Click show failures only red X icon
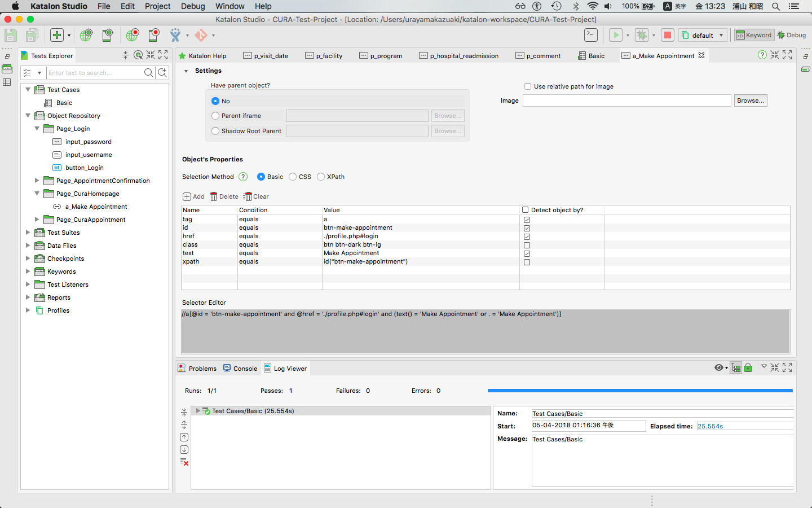 click(x=184, y=462)
